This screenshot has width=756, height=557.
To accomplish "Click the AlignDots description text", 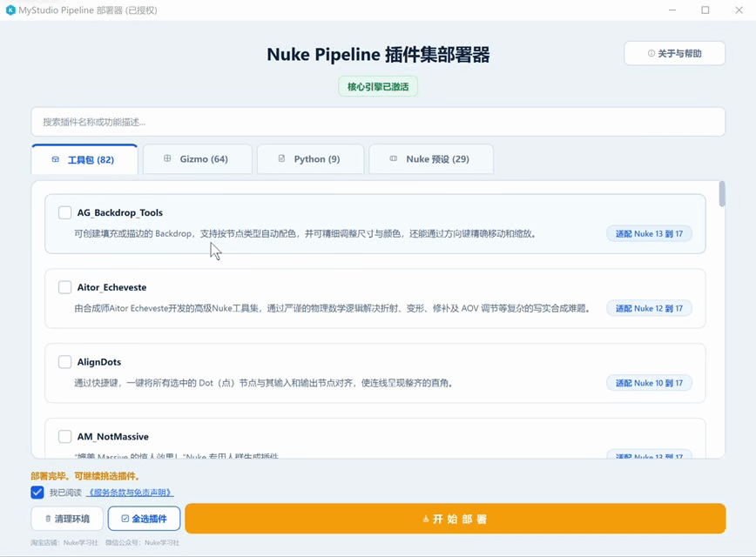I will click(x=263, y=383).
